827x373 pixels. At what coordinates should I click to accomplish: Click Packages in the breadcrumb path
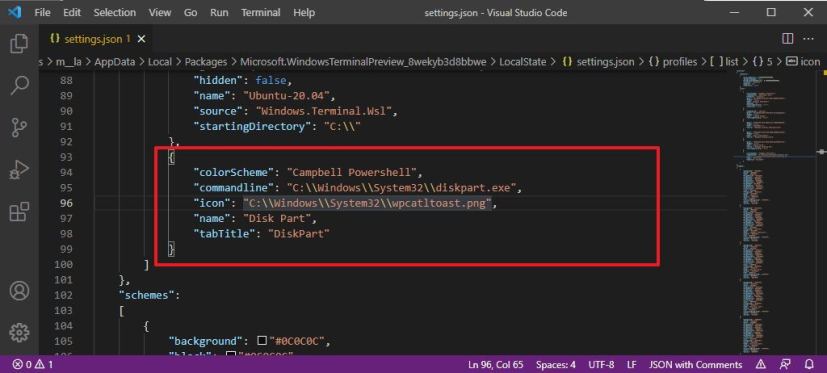point(206,62)
